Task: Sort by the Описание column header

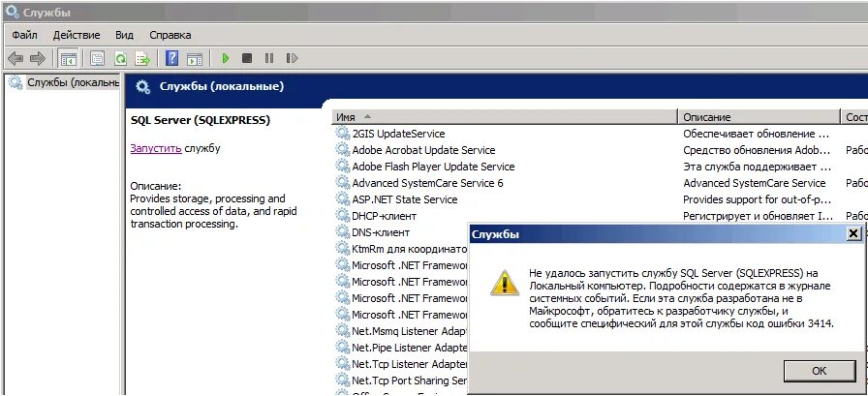Action: [x=759, y=117]
